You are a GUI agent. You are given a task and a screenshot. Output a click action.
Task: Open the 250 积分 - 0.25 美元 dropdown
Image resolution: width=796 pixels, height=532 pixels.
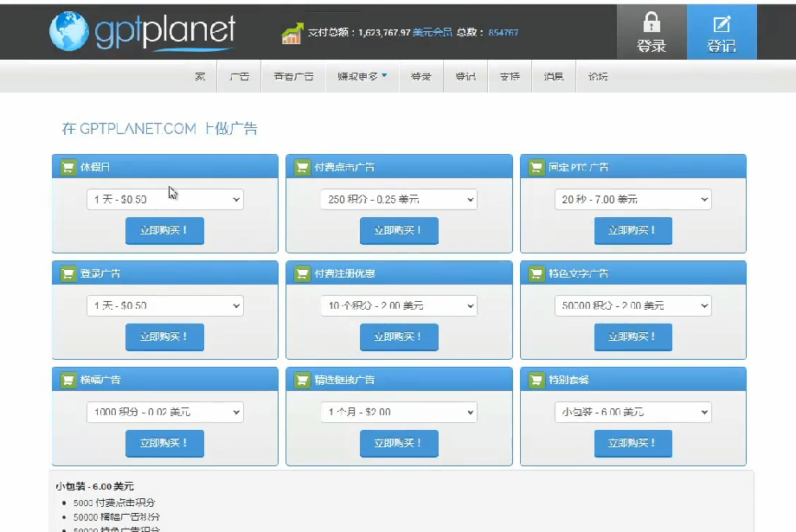tap(398, 200)
